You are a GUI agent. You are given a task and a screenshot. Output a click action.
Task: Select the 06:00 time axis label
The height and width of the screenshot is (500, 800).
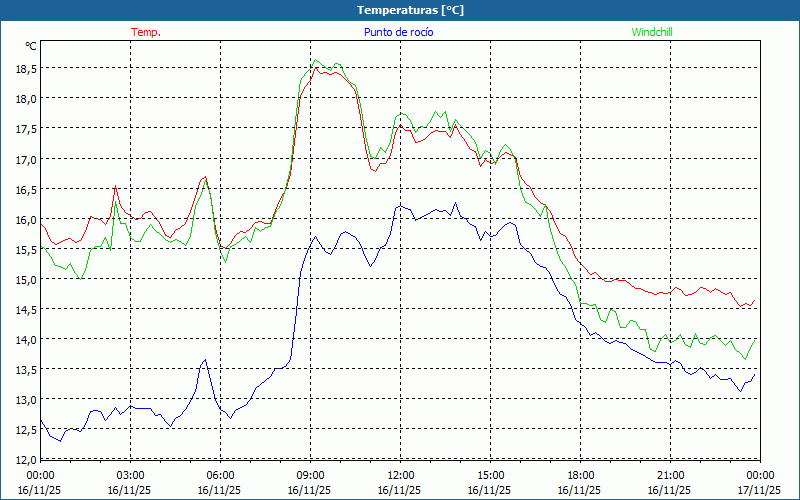220,475
